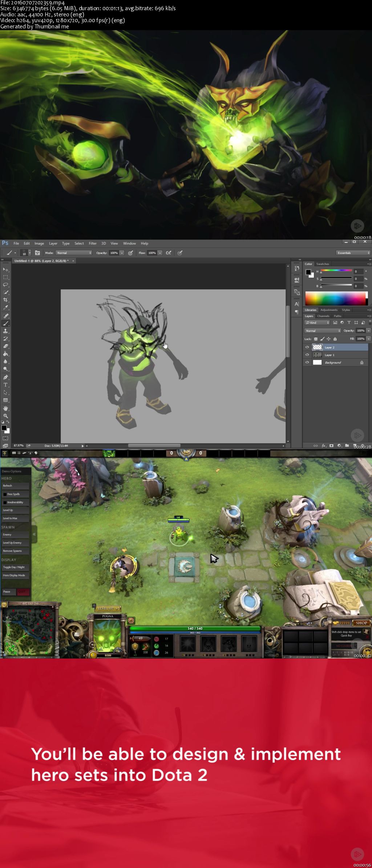Open the History panel icon

[297, 268]
